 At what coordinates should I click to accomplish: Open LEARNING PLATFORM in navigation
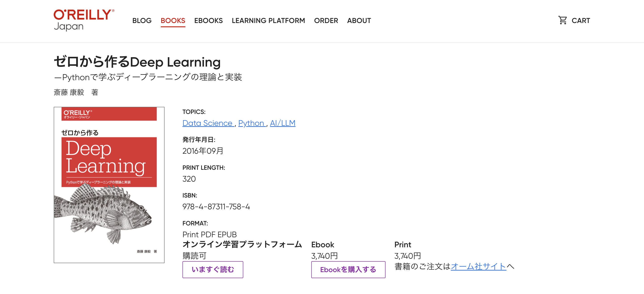[x=268, y=21]
